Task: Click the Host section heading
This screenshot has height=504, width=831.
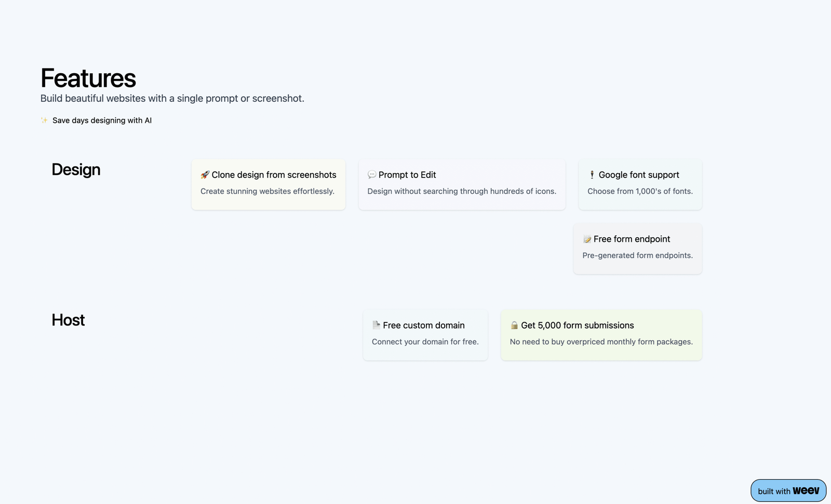Action: (68, 320)
